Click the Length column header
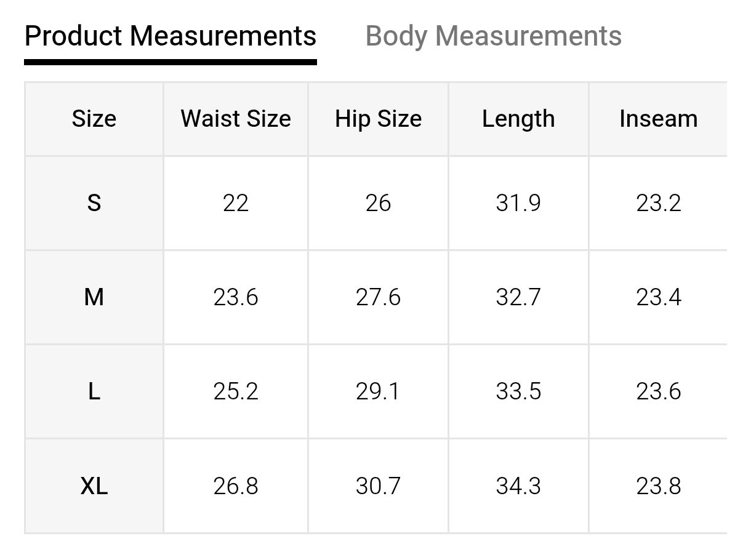Viewport: 751px width, 560px height. pos(518,119)
